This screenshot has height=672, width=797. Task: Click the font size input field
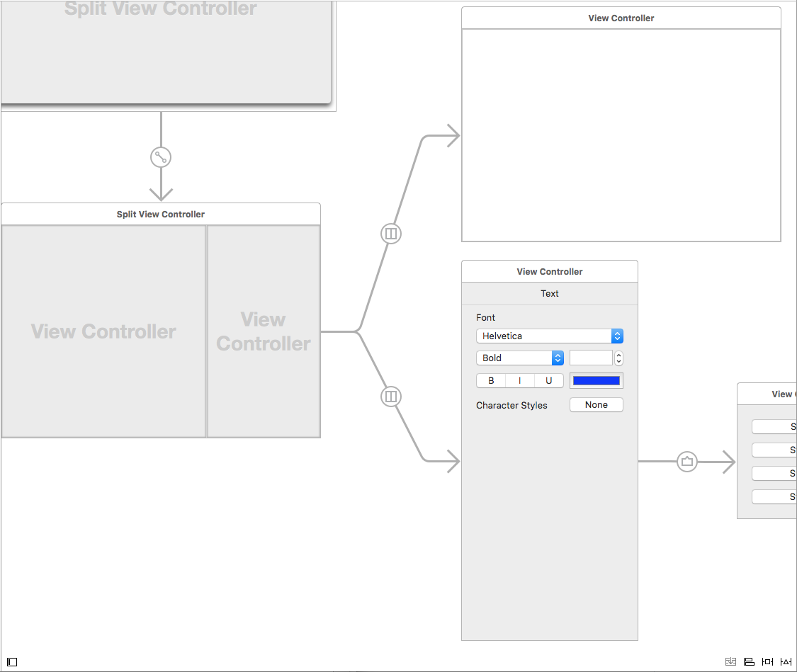592,358
